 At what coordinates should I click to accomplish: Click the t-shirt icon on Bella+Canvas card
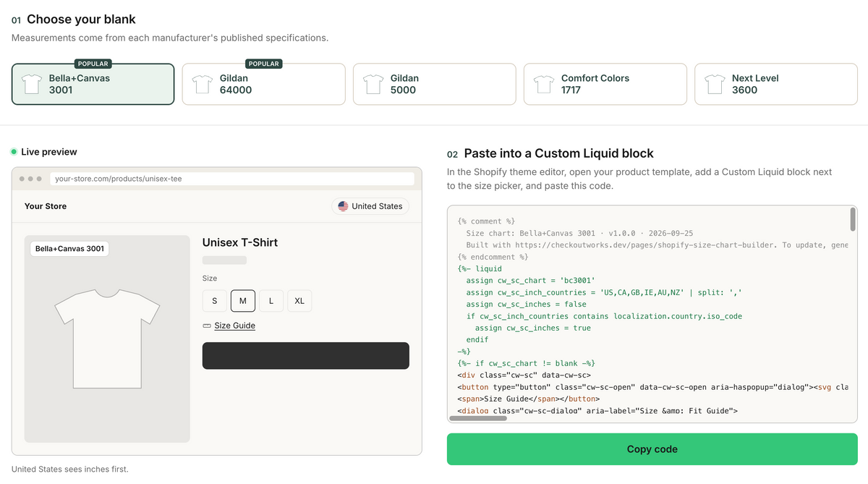click(x=32, y=85)
